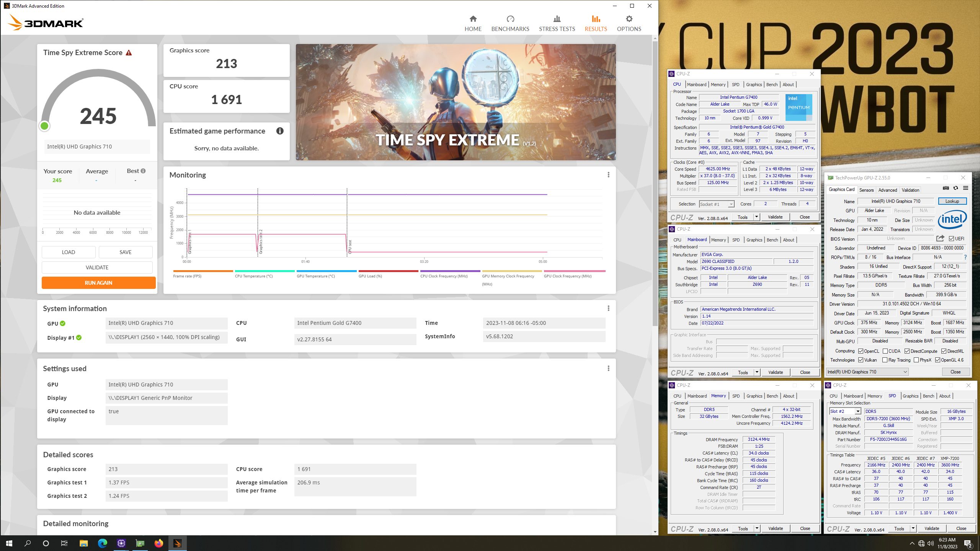The image size is (980, 551).
Task: Switch to CPU-Z via taskbar icon
Action: click(x=121, y=543)
